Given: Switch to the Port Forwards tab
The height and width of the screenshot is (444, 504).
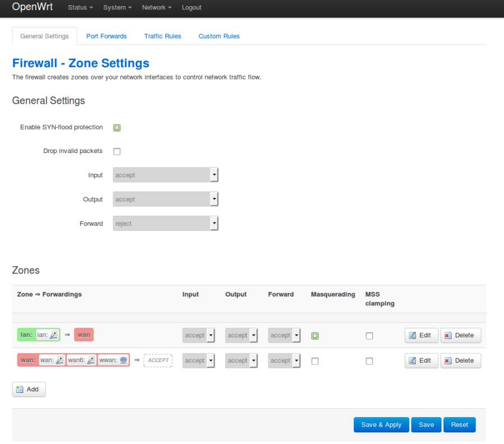Looking at the screenshot, I should 106,36.
